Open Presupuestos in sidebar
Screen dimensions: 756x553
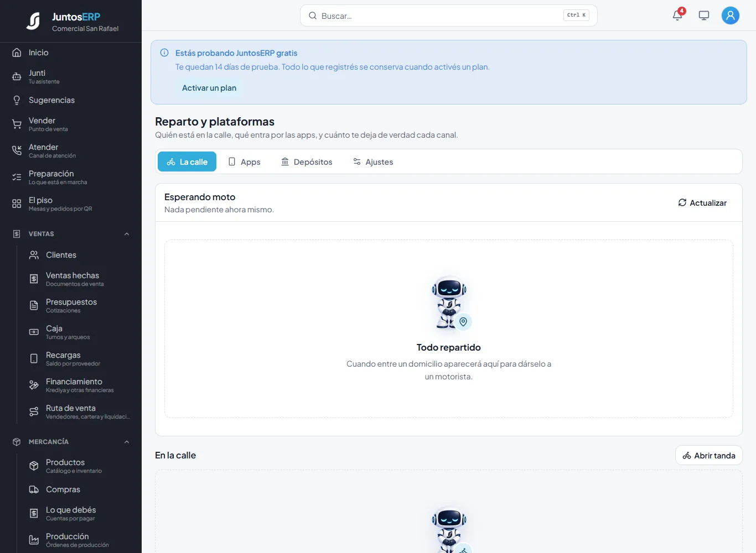79,306
